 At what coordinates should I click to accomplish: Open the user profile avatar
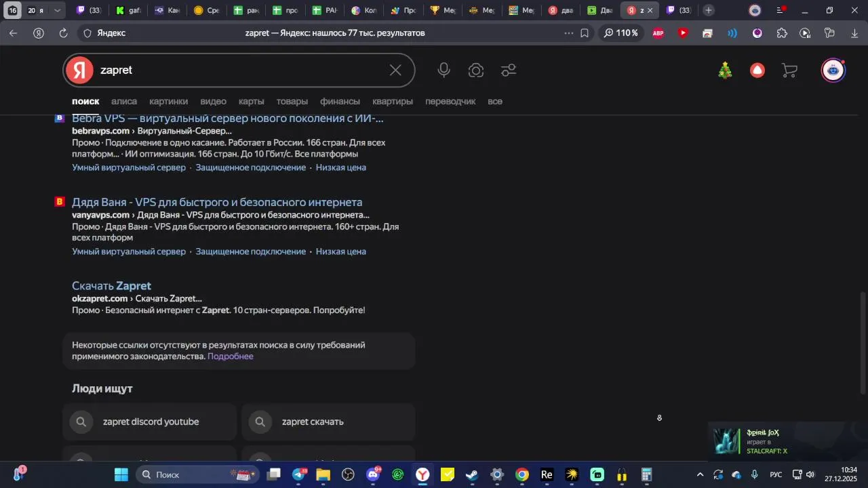(833, 70)
